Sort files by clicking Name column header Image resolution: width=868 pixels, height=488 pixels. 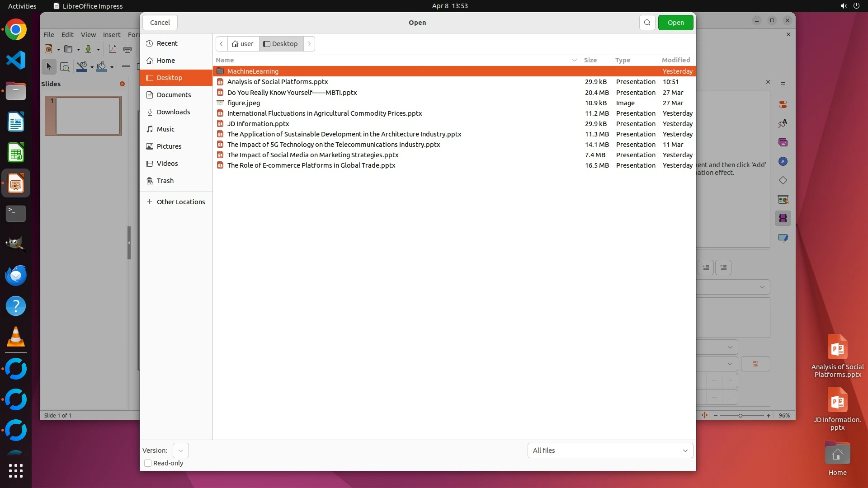click(x=225, y=60)
